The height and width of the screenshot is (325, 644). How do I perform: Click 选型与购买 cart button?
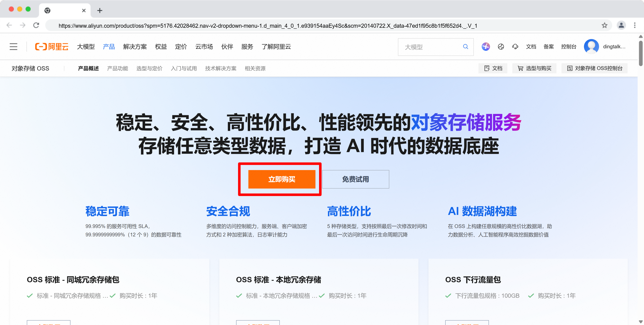click(x=534, y=68)
